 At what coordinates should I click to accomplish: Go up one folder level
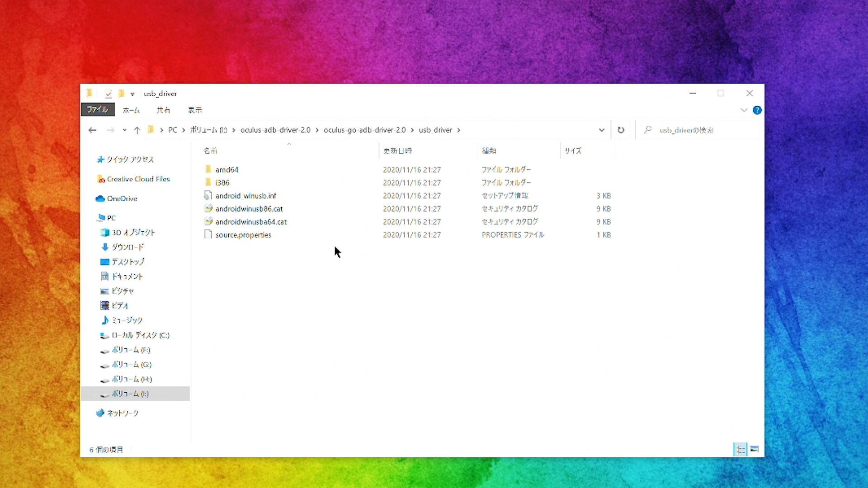137,130
